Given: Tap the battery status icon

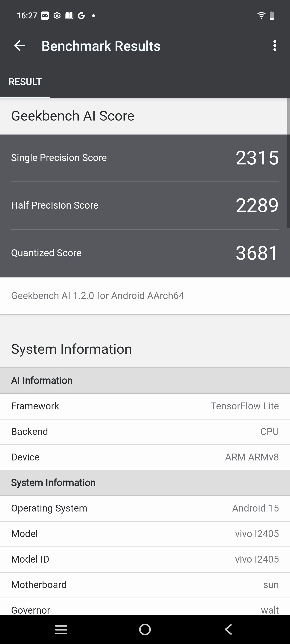Looking at the screenshot, I should tap(272, 15).
